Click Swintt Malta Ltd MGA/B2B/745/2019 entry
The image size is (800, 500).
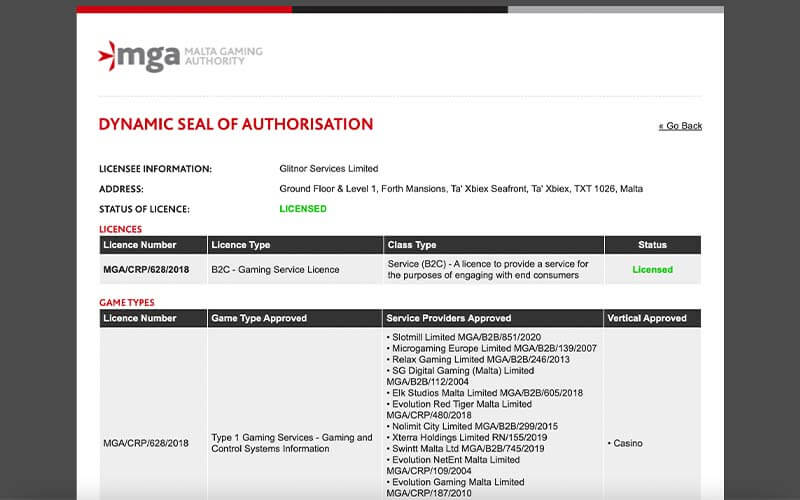coord(465,448)
